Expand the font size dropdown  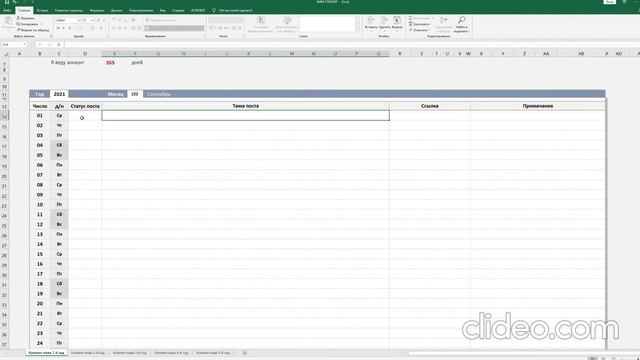tap(92, 20)
